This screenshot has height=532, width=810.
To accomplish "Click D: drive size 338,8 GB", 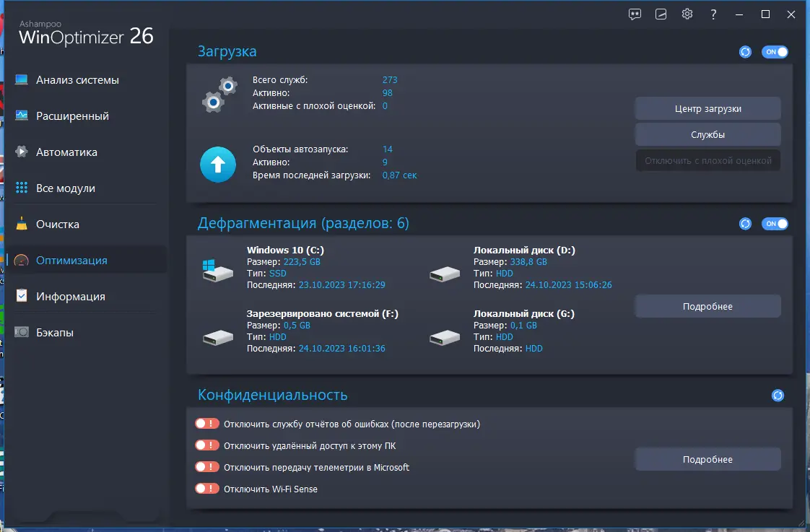I will [528, 262].
